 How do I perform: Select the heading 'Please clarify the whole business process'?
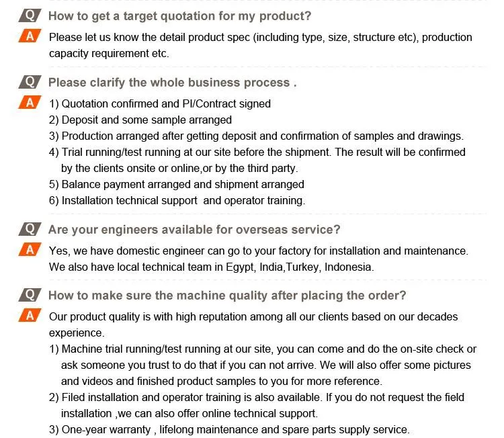point(172,83)
